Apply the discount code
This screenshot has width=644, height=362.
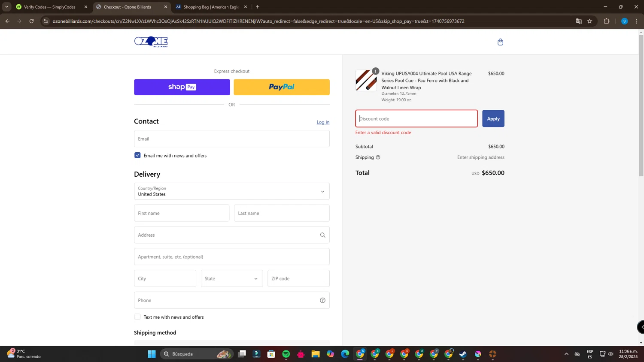493,118
